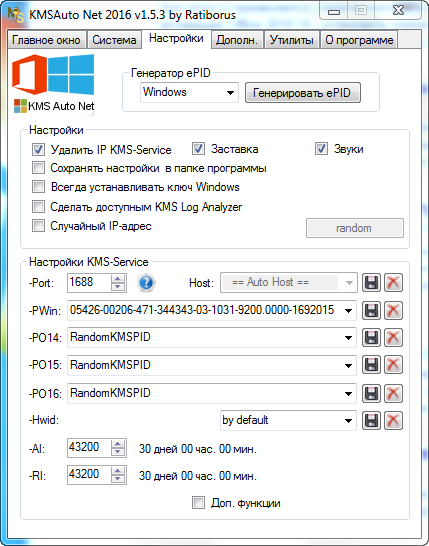Click the KMSAuto title bar app icon

15,15
